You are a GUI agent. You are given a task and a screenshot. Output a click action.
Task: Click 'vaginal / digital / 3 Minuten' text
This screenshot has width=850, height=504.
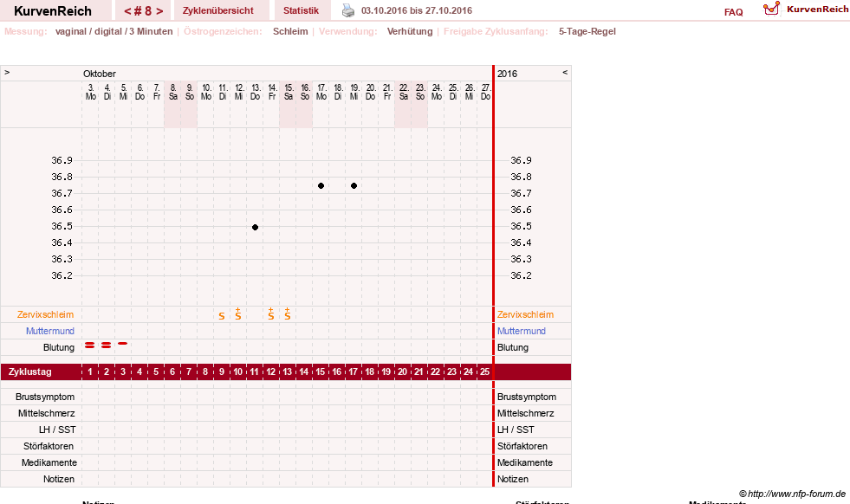click(x=114, y=31)
